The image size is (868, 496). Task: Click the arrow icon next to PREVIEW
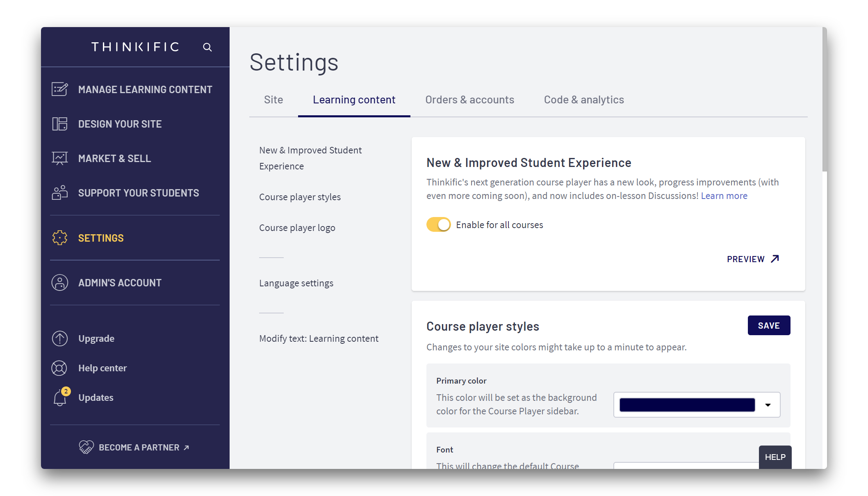click(775, 259)
